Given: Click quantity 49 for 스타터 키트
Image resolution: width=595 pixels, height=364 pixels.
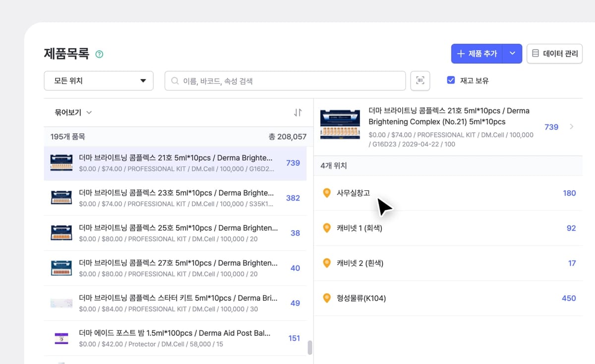Looking at the screenshot, I should (x=295, y=303).
